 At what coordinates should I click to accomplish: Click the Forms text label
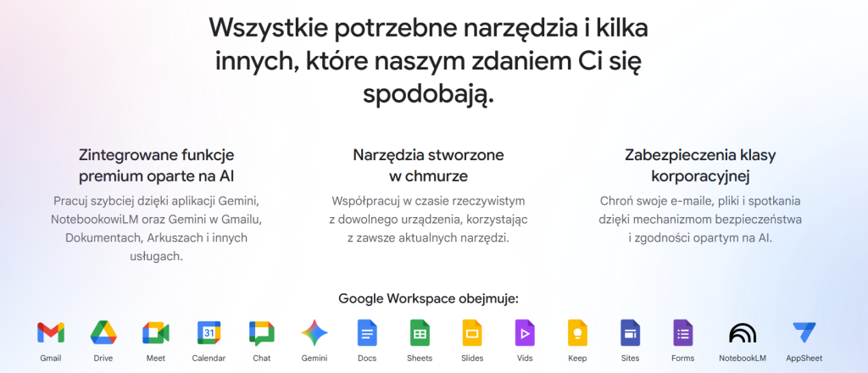point(682,358)
